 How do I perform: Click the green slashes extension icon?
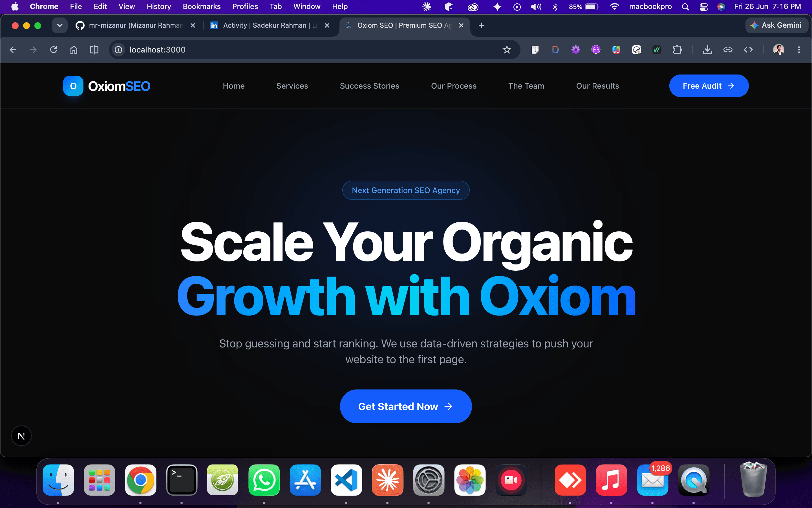tap(657, 50)
